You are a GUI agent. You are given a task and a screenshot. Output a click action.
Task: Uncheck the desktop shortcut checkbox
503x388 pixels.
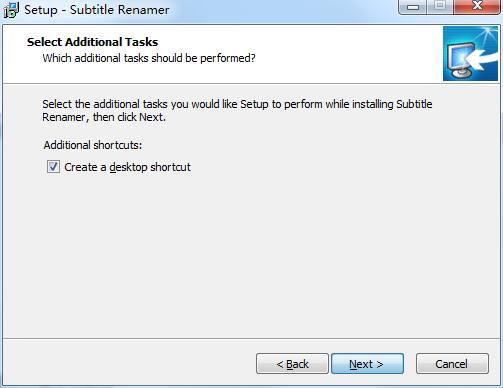point(53,167)
